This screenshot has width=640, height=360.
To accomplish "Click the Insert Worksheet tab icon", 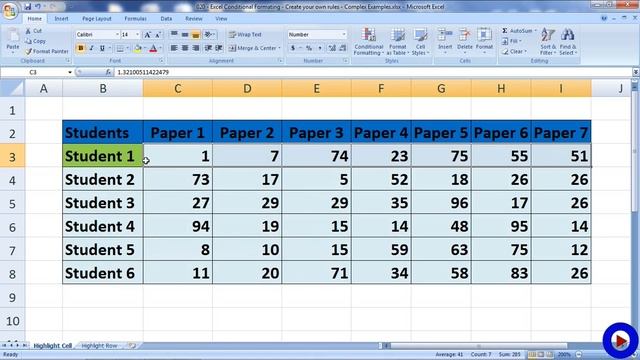I will point(132,346).
